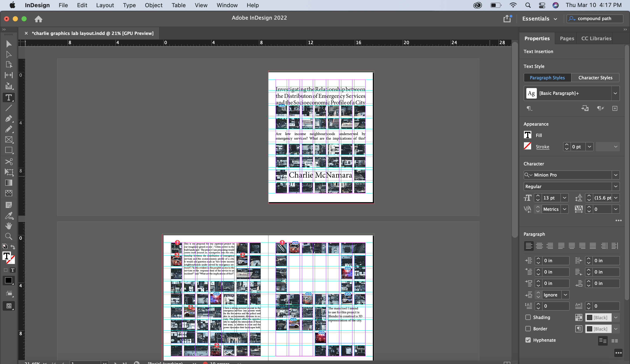
Task: Enable the paragraph Border
Action: pyautogui.click(x=528, y=329)
